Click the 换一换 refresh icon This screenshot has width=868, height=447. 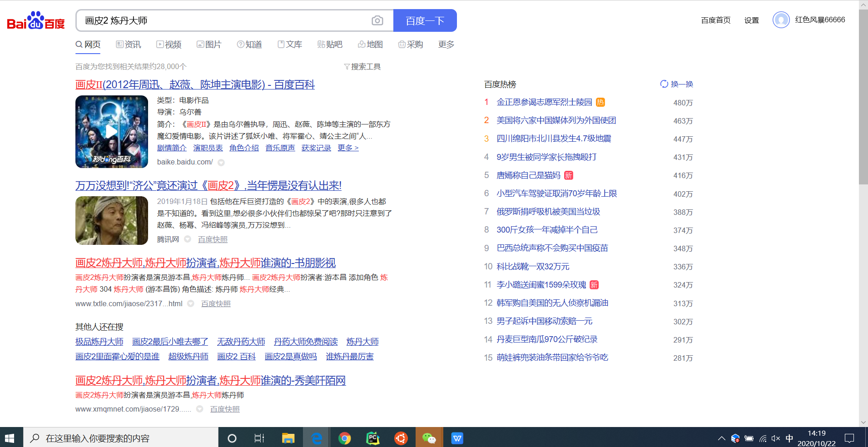click(664, 84)
